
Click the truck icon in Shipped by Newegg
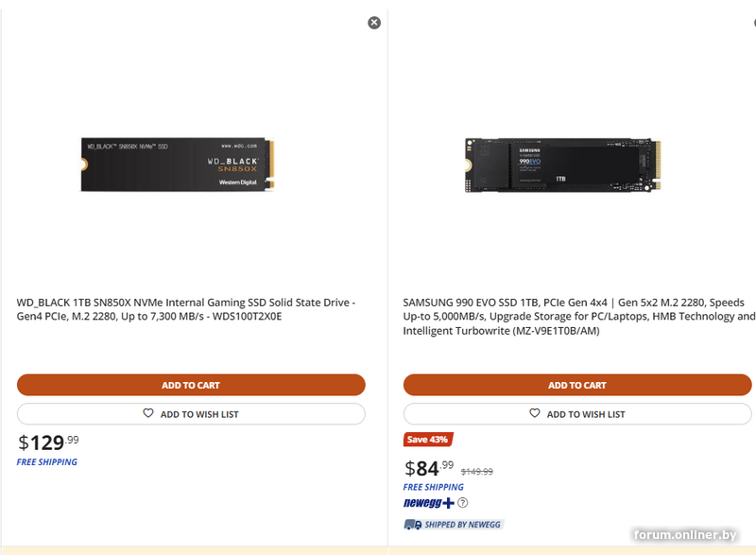[x=412, y=525]
